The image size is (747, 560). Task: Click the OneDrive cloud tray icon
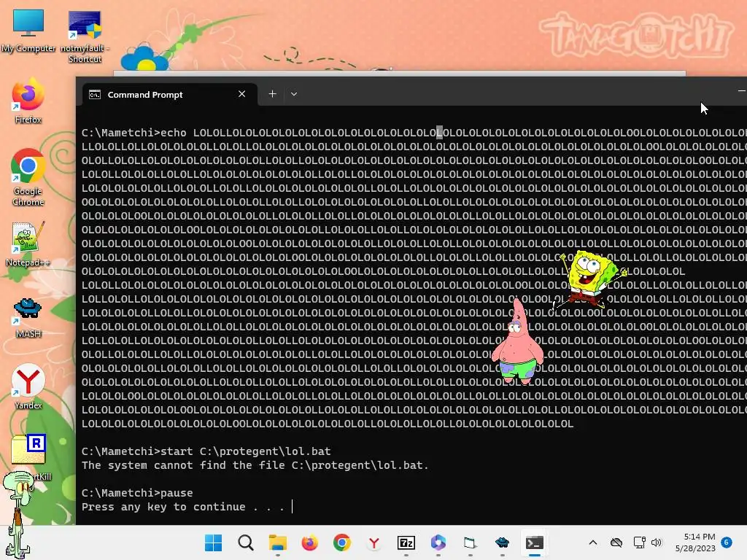[x=616, y=542]
